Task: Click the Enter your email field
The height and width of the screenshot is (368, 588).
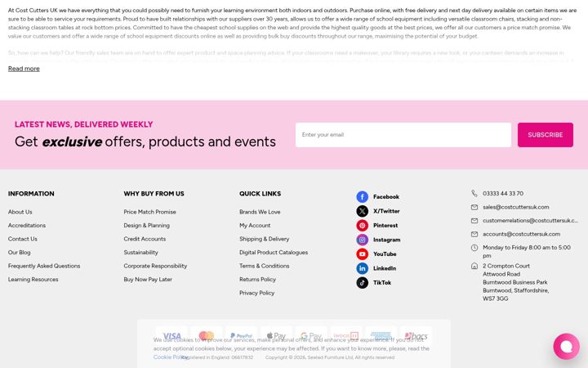Action: [x=403, y=135]
